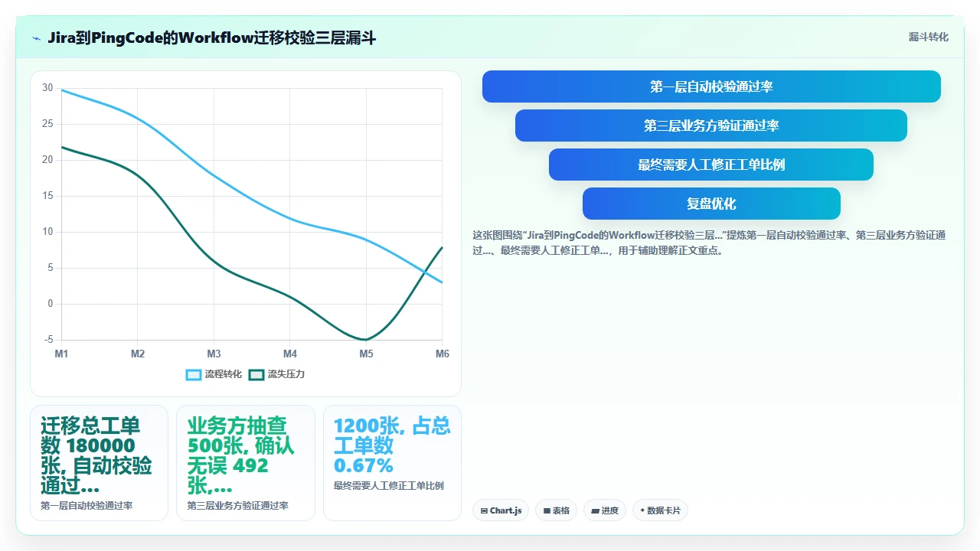
Task: Click the y-axis value 30
Action: 47,88
